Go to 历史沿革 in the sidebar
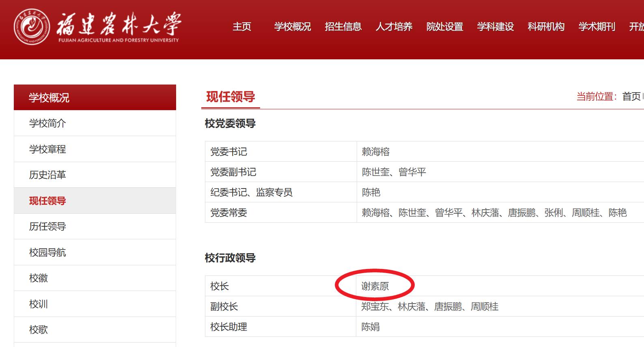Viewport: 644px width, 347px height. pos(47,175)
